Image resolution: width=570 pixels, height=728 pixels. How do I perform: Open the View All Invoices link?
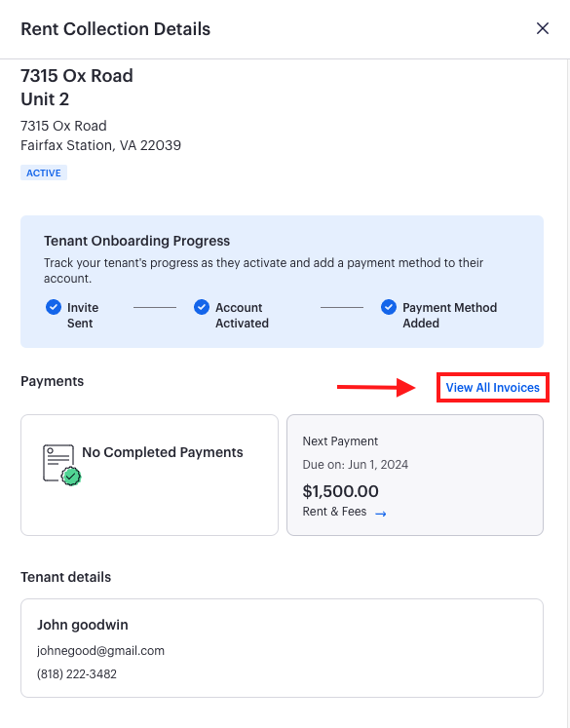pyautogui.click(x=492, y=387)
